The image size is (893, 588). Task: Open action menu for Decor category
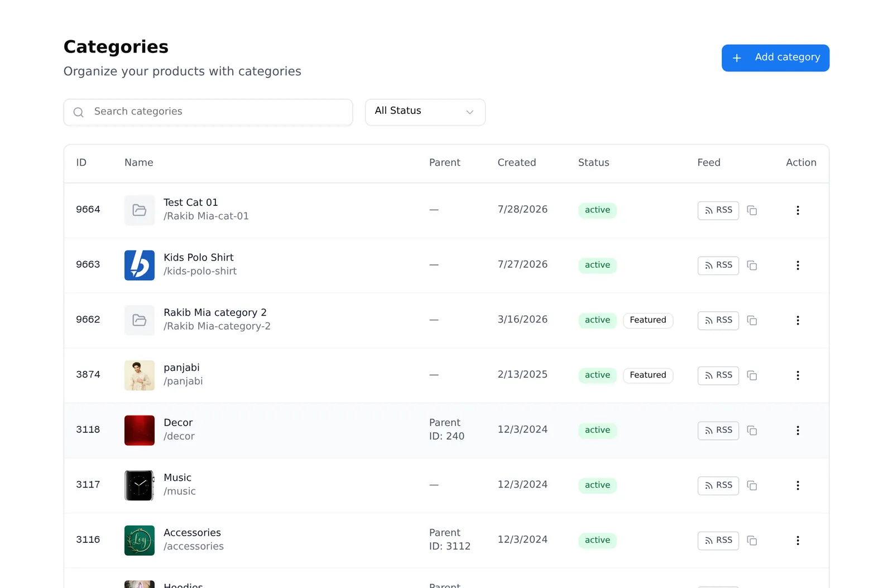pyautogui.click(x=798, y=431)
